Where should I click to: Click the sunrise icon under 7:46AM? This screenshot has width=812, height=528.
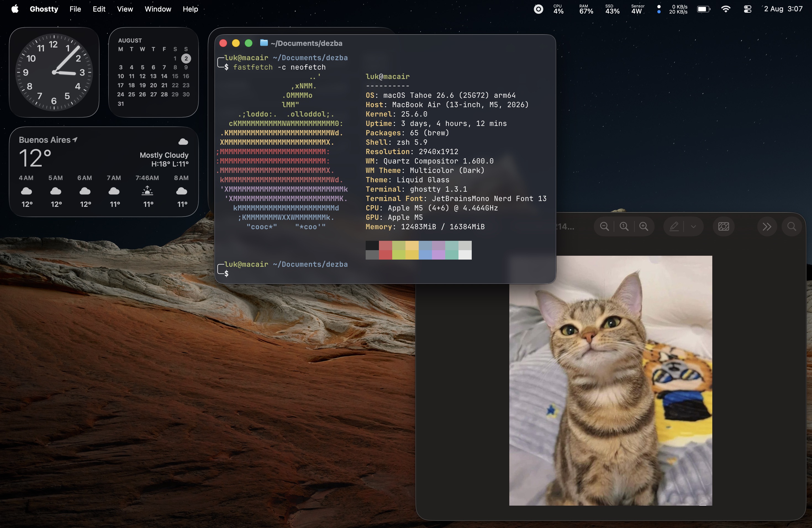pyautogui.click(x=147, y=190)
